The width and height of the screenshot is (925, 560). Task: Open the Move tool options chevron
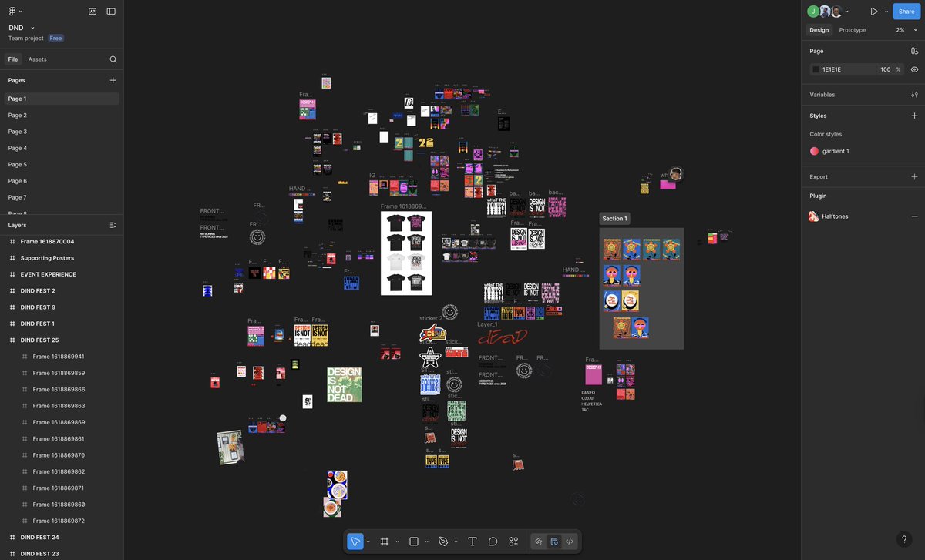[x=368, y=542]
